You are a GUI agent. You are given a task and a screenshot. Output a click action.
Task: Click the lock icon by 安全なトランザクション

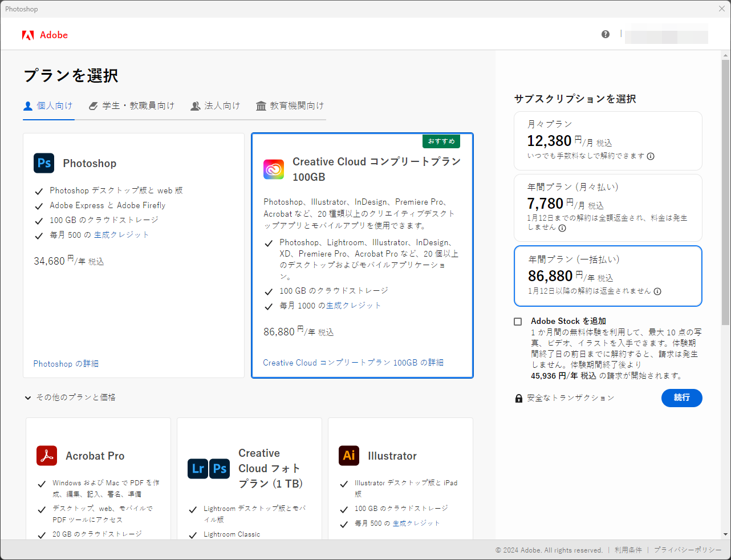point(519,398)
